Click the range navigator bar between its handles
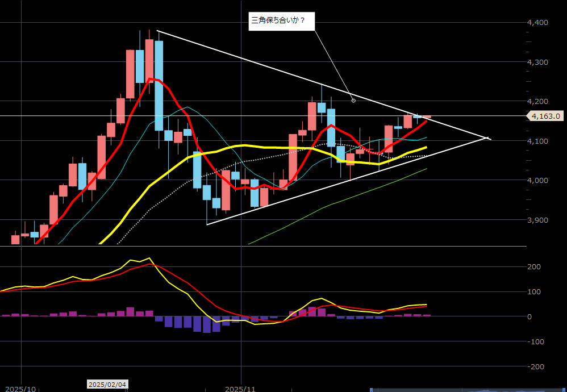Image resolution: width=567 pixels, height=392 pixels. click(x=466, y=390)
